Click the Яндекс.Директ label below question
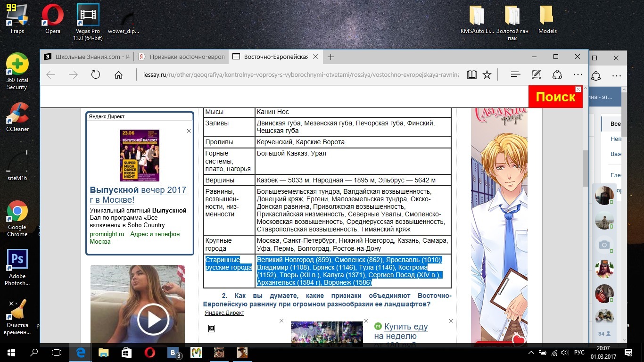 click(x=224, y=313)
